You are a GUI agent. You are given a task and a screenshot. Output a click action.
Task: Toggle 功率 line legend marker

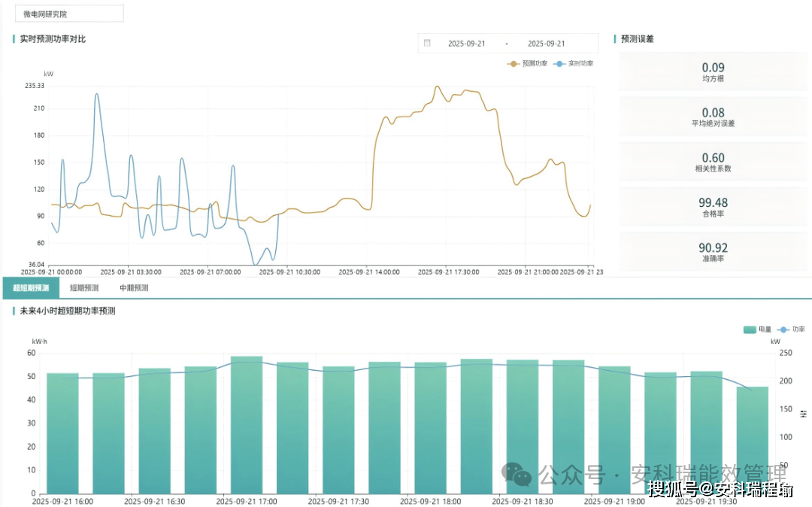(x=783, y=329)
